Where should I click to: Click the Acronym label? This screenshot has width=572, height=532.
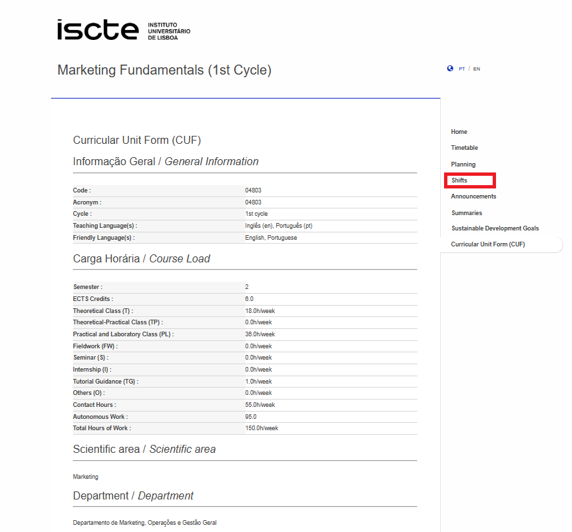pos(87,203)
